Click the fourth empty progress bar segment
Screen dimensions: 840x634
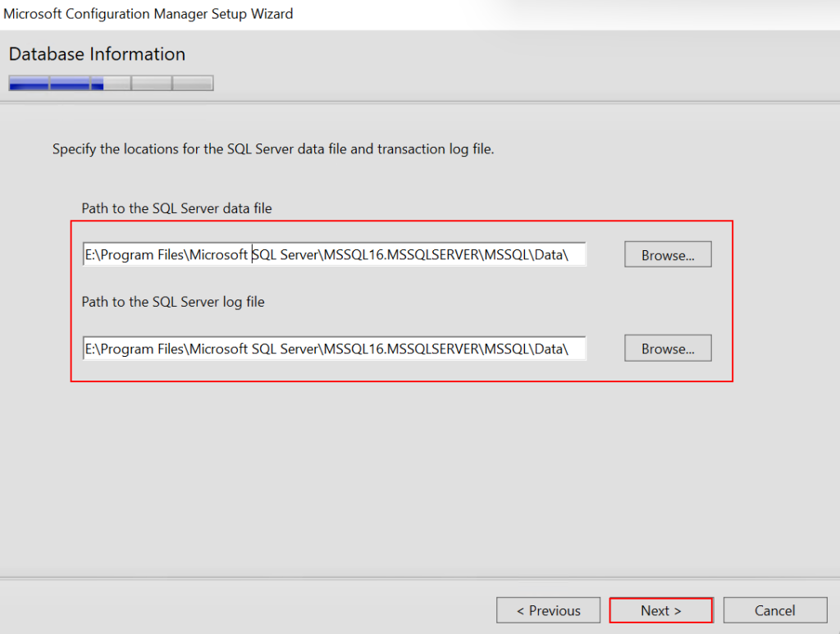pos(152,83)
